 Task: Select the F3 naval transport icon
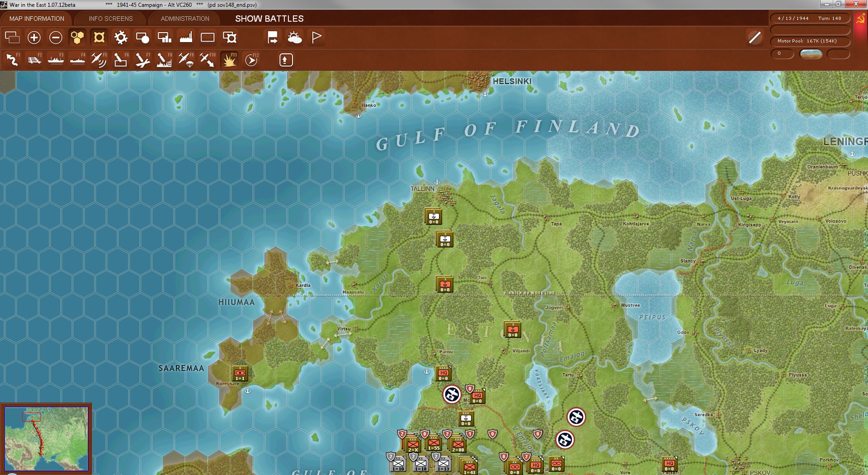pyautogui.click(x=56, y=60)
